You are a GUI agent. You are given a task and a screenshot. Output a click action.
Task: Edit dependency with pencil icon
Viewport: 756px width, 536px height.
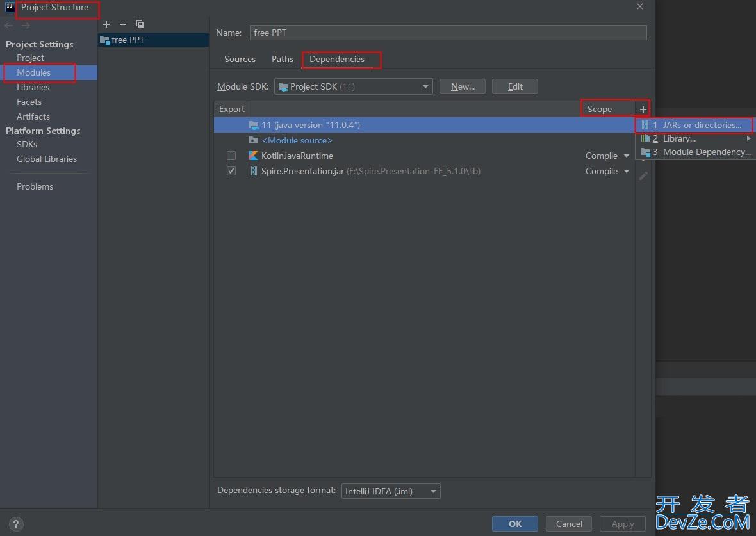(x=643, y=176)
